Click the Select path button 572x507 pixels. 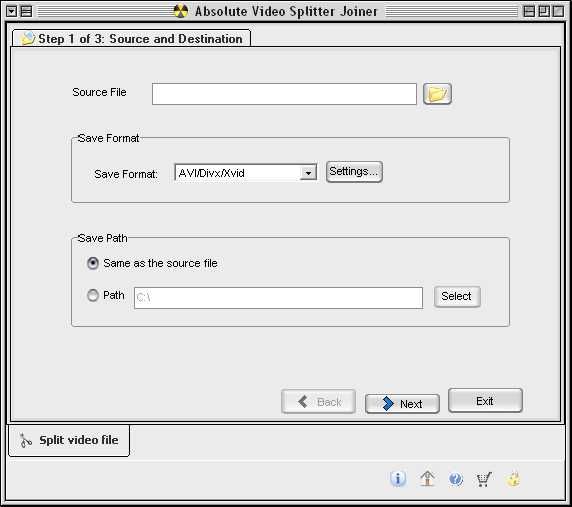(x=457, y=297)
